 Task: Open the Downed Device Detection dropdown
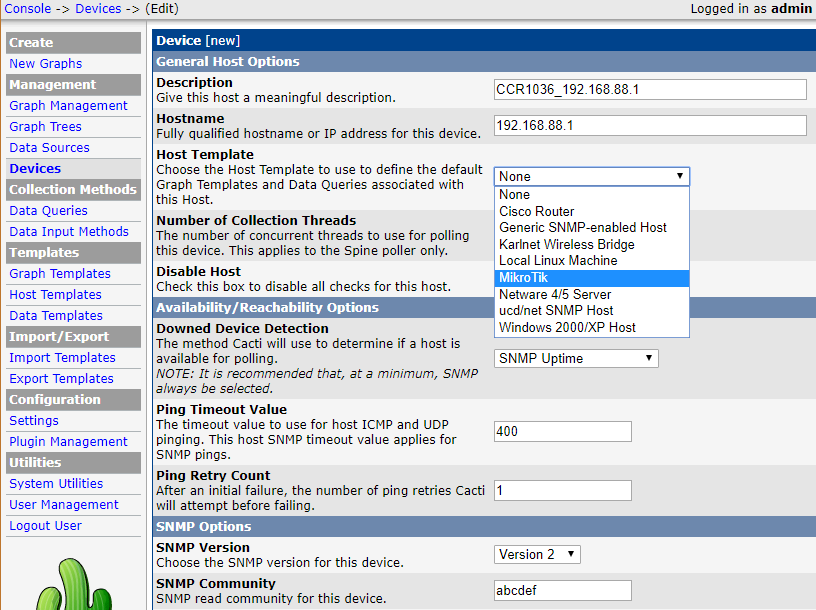(576, 358)
